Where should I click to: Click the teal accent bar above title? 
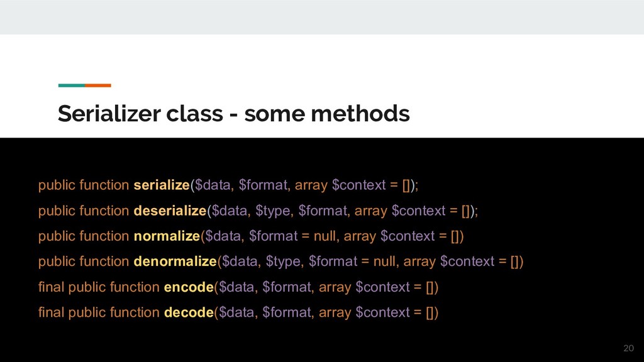(x=72, y=85)
